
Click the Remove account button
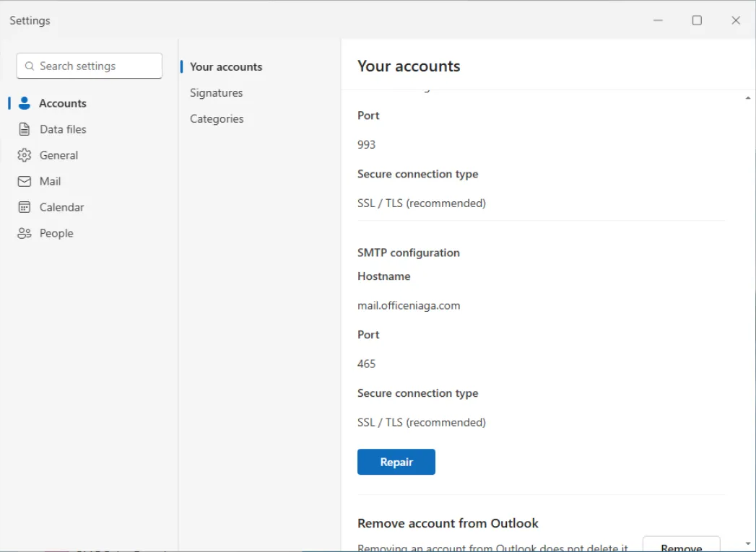682,544
